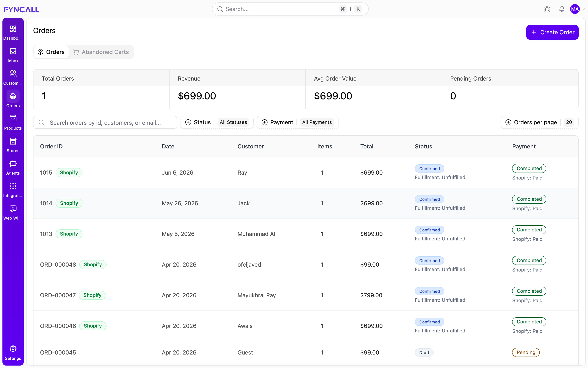The width and height of the screenshot is (588, 368).
Task: Open order ORD-000046
Action: [306, 326]
